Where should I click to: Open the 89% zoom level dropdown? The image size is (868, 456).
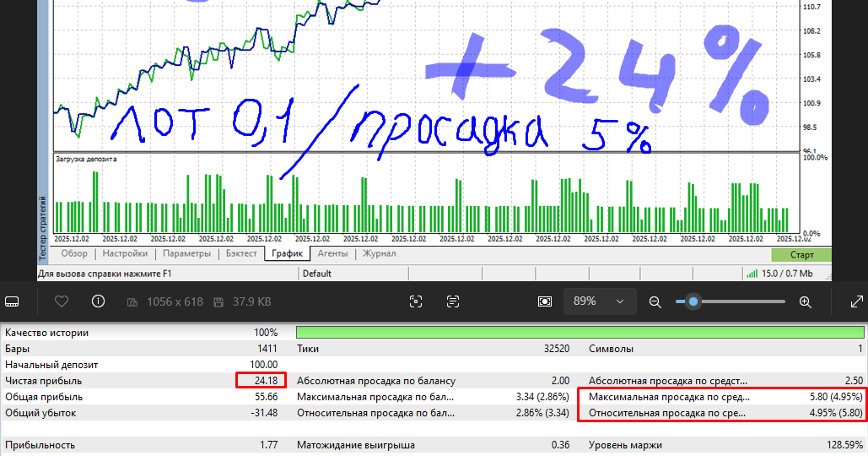(600, 301)
